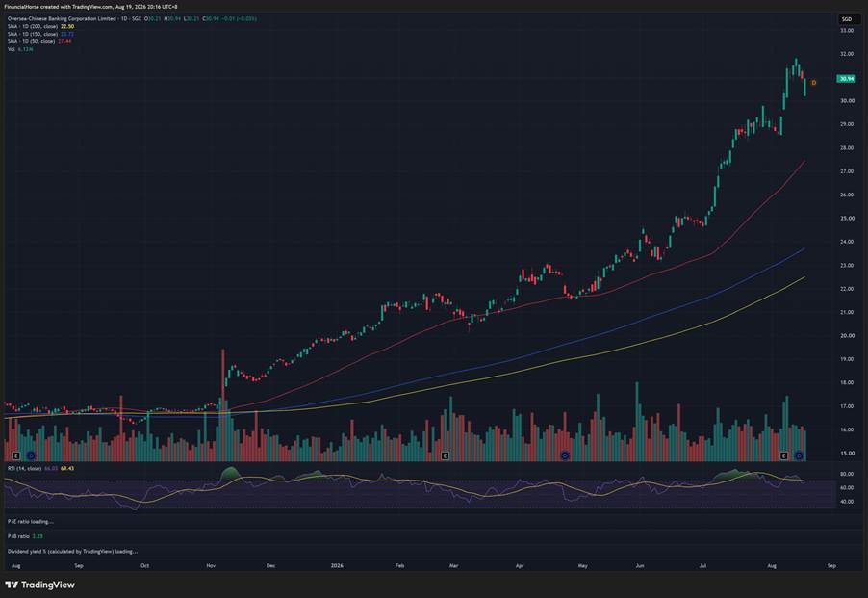Image resolution: width=868 pixels, height=598 pixels.
Task: Click the earnings E marker in August 2026
Action: click(784, 455)
